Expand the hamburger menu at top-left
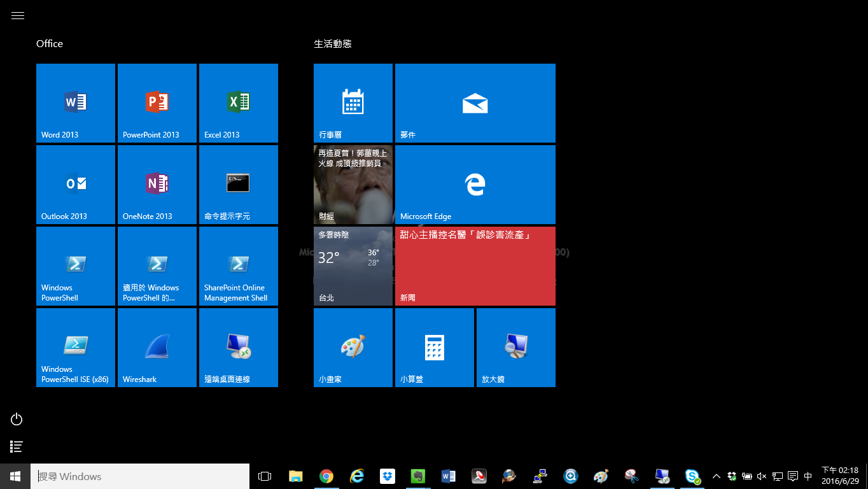The image size is (868, 489). (x=18, y=16)
